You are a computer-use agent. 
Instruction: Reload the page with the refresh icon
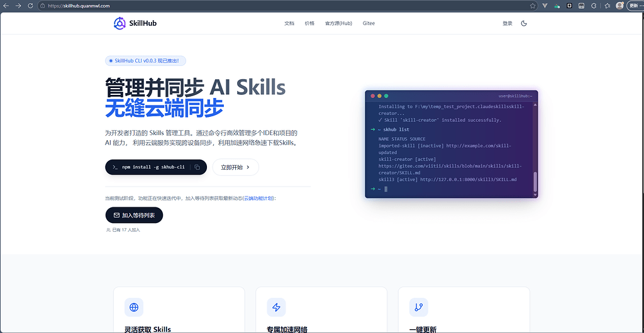[30, 6]
